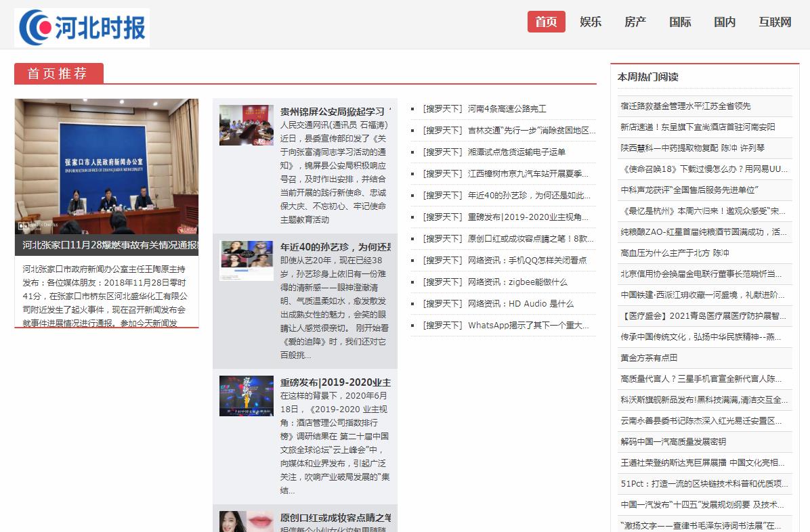Image resolution: width=810 pixels, height=532 pixels.
Task: Open hot read 王遵社荣登纳斯达克巨屏展播
Action: coord(702,463)
